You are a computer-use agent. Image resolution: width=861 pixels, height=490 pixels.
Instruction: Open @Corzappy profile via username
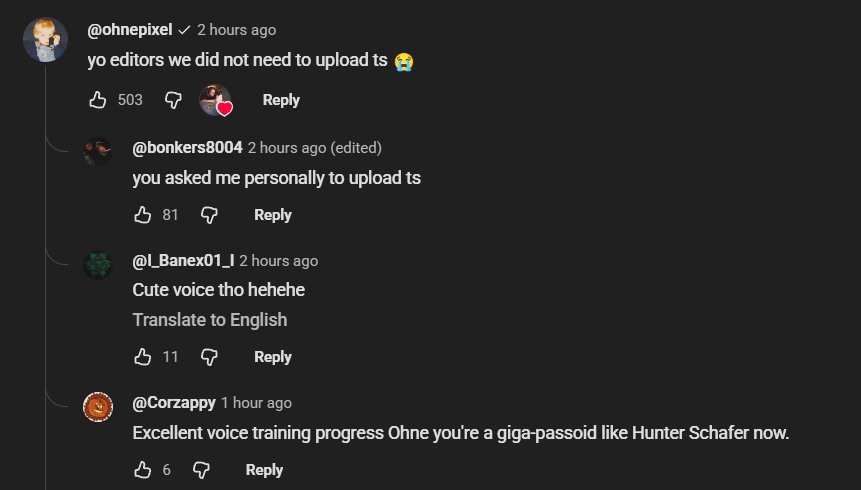[174, 403]
